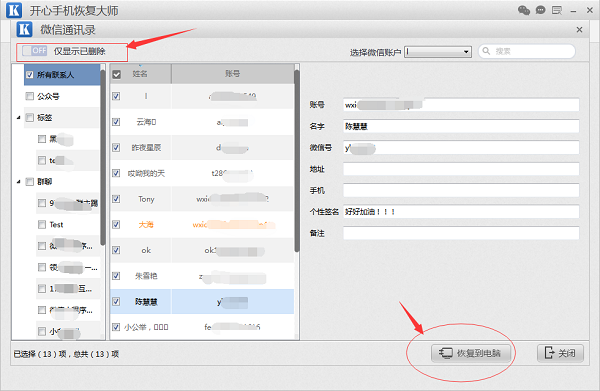The height and width of the screenshot is (391, 600).
Task: Click the 个性签名 field 好好加油
Action: (x=461, y=212)
